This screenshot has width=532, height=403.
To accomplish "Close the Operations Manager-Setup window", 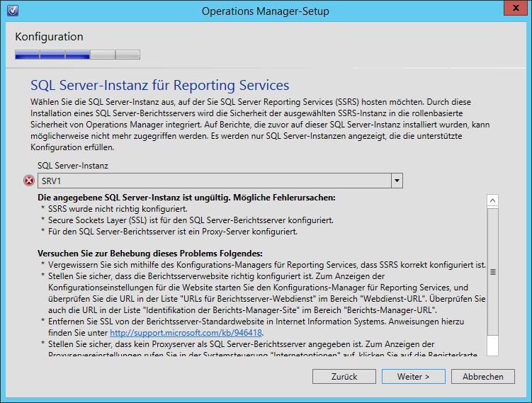I will (516, 8).
